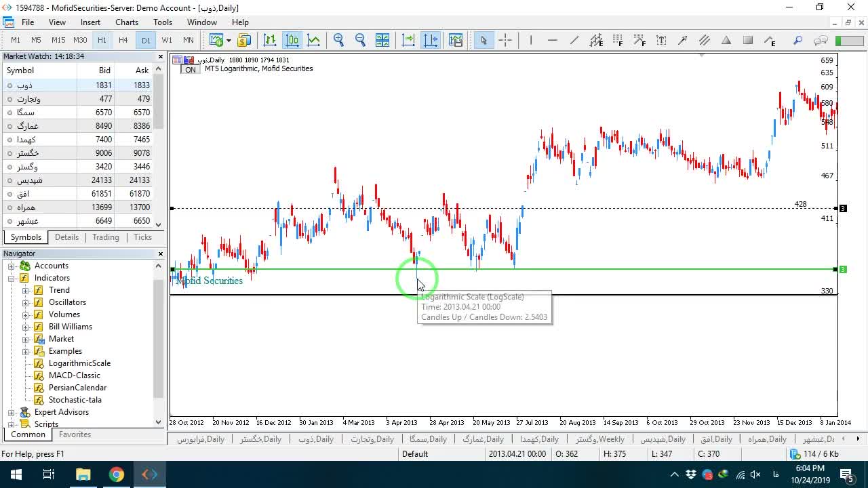Viewport: 868px width, 488px height.
Task: Switch to the Ticks tab
Action: coord(142,237)
